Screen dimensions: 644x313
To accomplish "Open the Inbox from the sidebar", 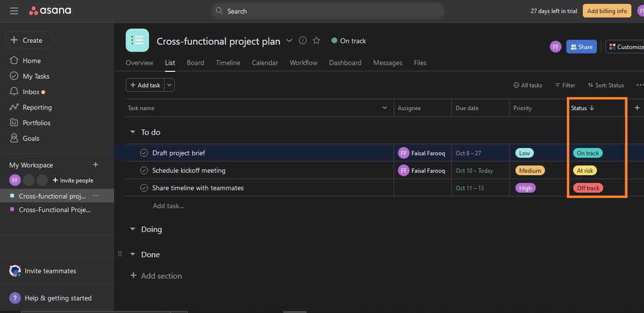I will (33, 91).
